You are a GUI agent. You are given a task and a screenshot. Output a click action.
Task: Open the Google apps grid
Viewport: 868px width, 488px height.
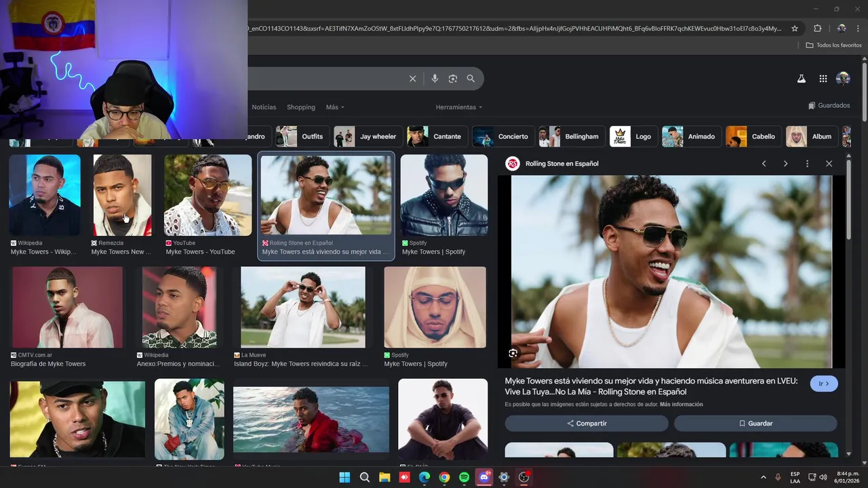[823, 79]
